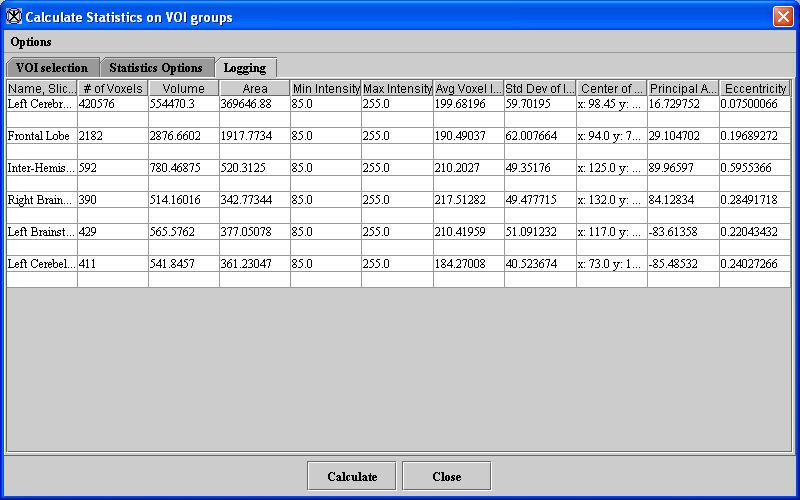
Task: Select the Right Brain... row name cell
Action: coord(42,200)
